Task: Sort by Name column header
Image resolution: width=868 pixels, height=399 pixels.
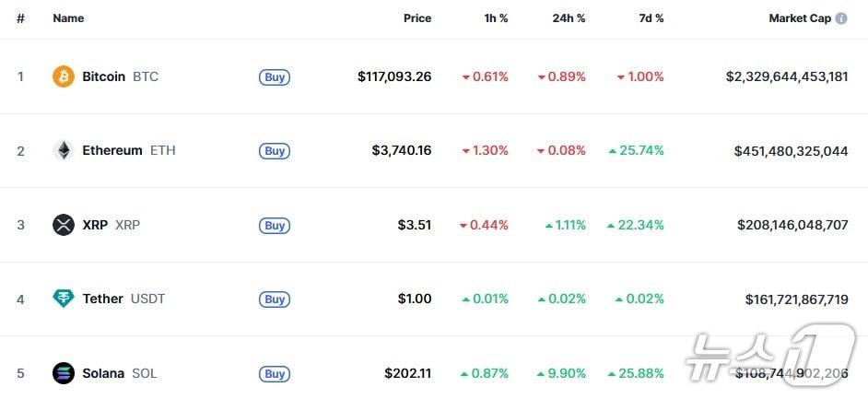Action: [68, 18]
